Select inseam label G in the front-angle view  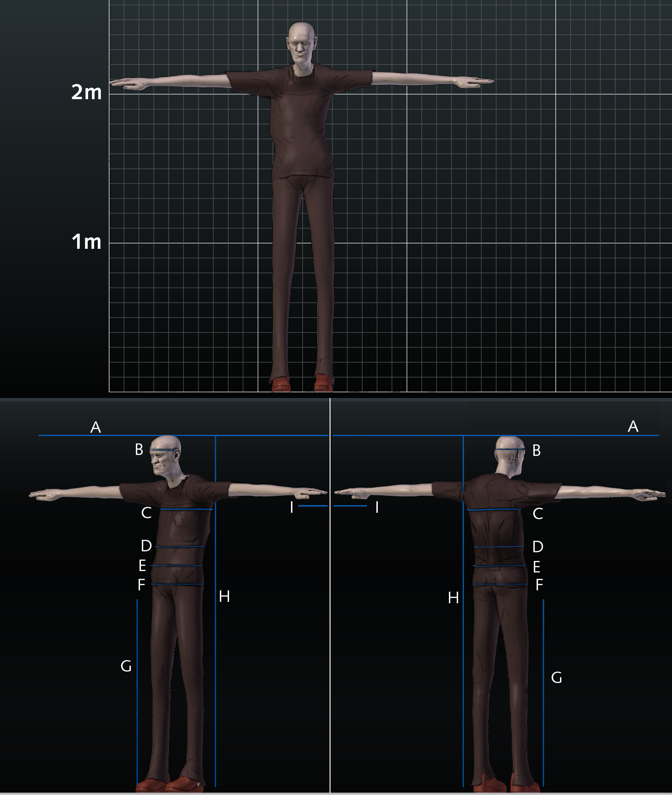pyautogui.click(x=126, y=666)
